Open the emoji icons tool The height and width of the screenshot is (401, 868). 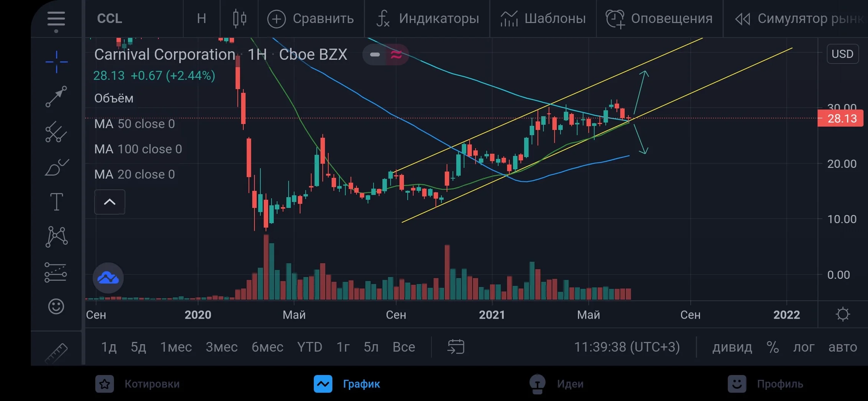pos(56,306)
